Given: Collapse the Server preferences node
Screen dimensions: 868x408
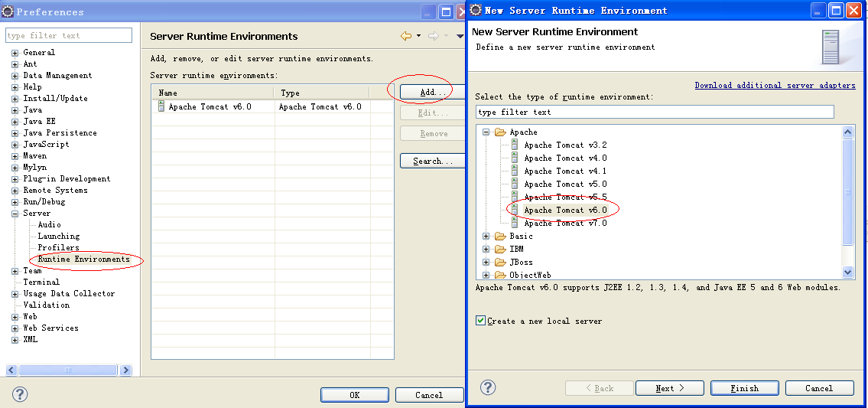Looking at the screenshot, I should click(x=15, y=214).
